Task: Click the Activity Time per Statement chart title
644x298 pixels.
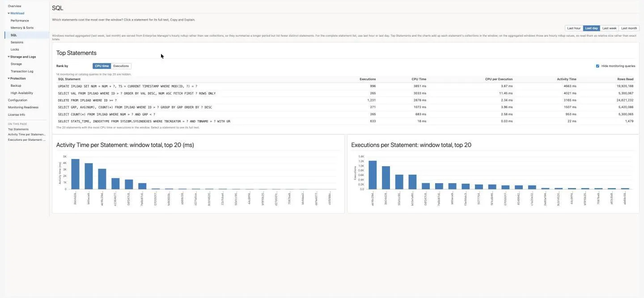Action: [125, 145]
